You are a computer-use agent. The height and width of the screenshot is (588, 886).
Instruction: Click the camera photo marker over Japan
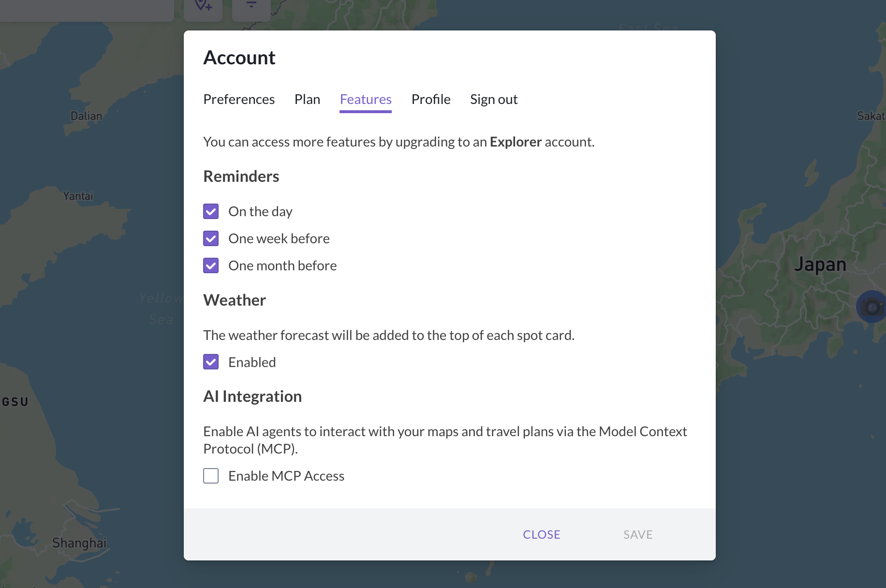tap(871, 306)
